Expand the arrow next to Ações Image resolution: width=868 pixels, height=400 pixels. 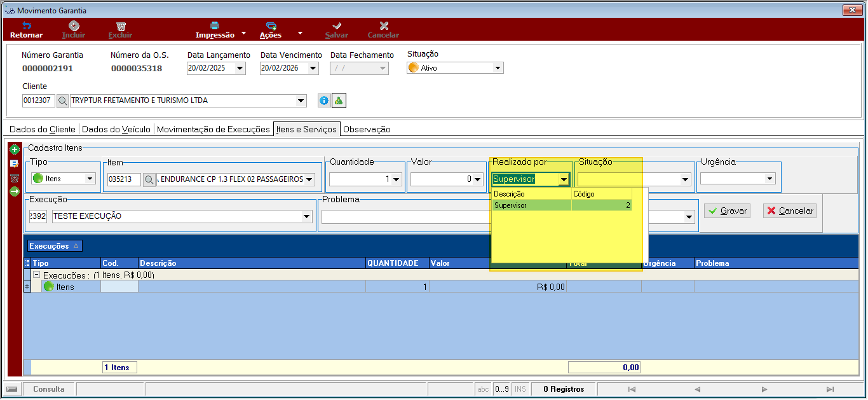coord(301,32)
